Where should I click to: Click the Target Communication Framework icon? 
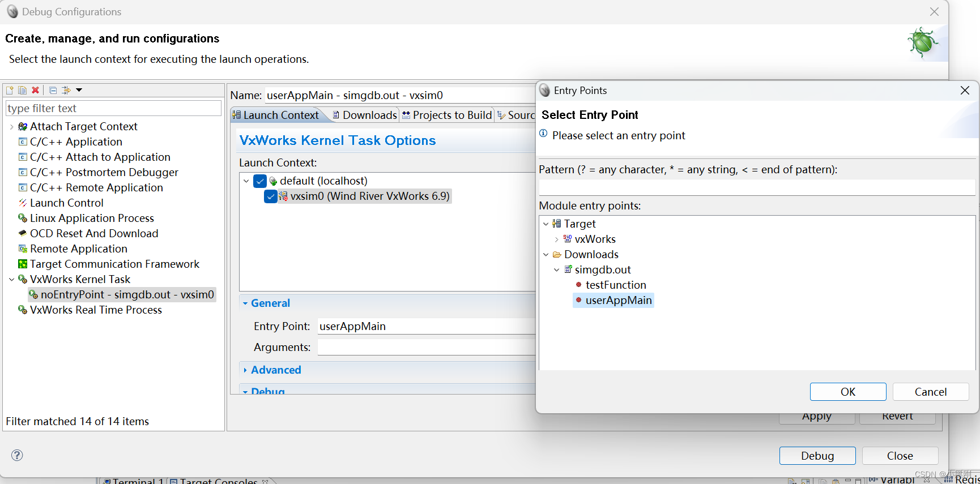point(23,264)
